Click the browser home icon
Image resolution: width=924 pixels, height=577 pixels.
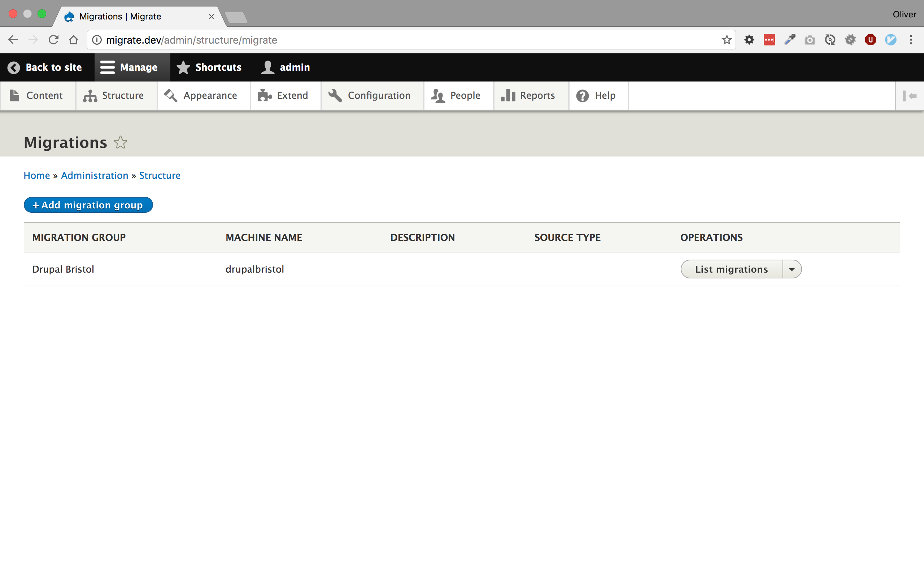tap(74, 40)
